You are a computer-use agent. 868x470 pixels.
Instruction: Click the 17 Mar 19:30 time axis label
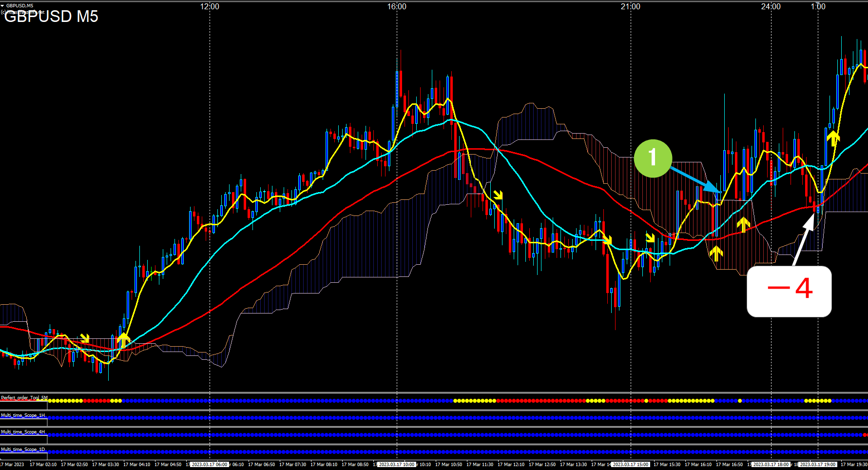[x=854, y=465]
